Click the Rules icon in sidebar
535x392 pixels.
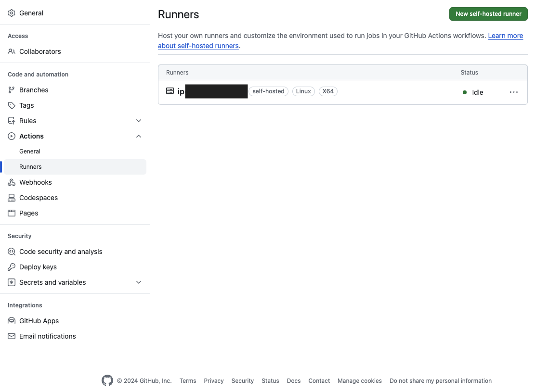[12, 121]
